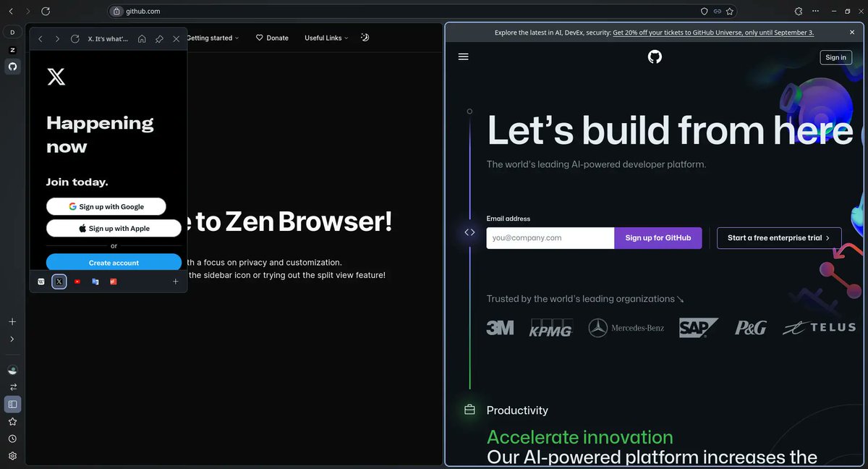This screenshot has width=868, height=469.
Task: Click Sign up with Google
Action: [106, 206]
